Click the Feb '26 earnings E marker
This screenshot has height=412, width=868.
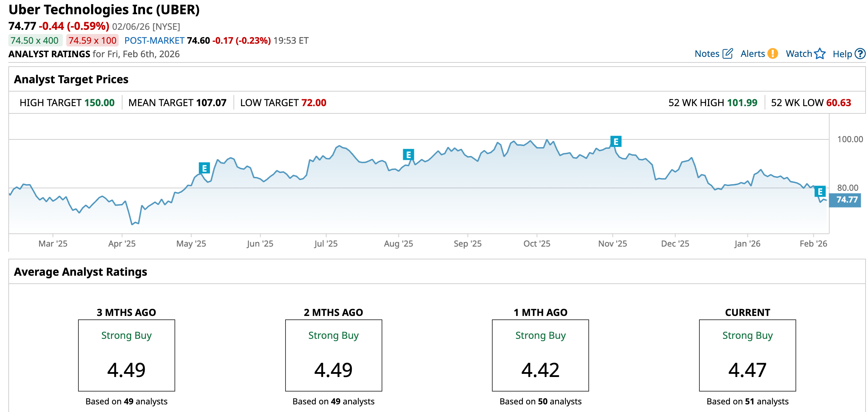pyautogui.click(x=820, y=191)
